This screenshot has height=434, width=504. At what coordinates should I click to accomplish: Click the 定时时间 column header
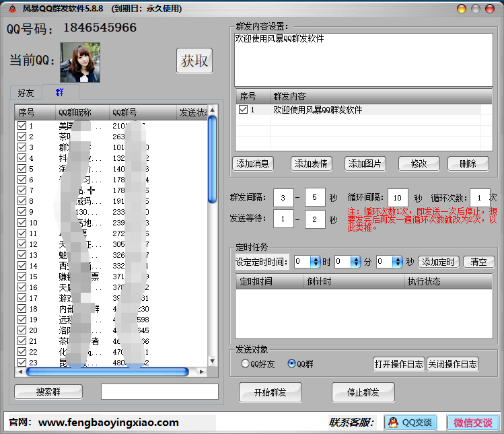pos(270,281)
